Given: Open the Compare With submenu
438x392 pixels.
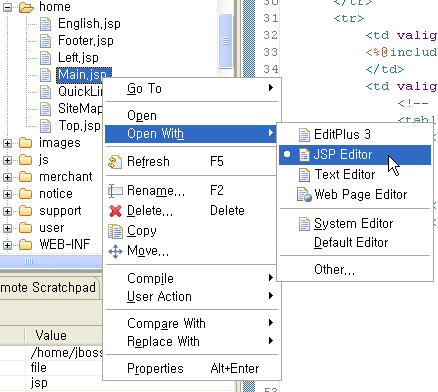Looking at the screenshot, I should (191, 323).
